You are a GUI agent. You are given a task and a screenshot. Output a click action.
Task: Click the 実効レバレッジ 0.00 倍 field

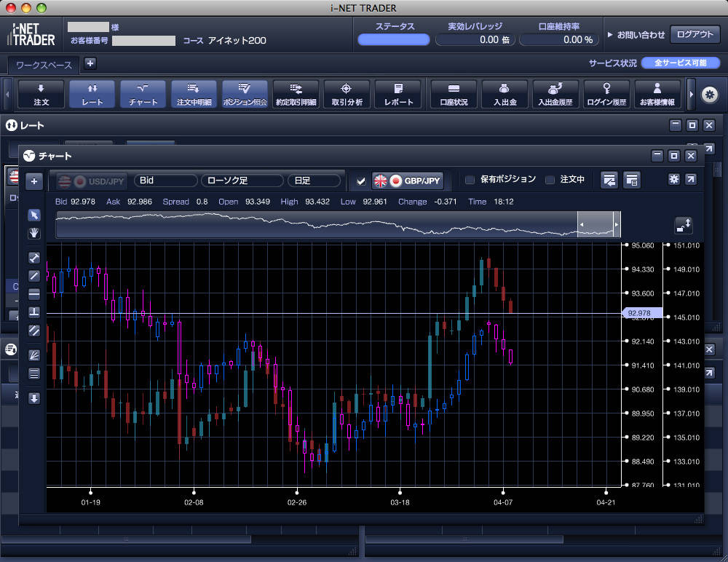coord(475,40)
